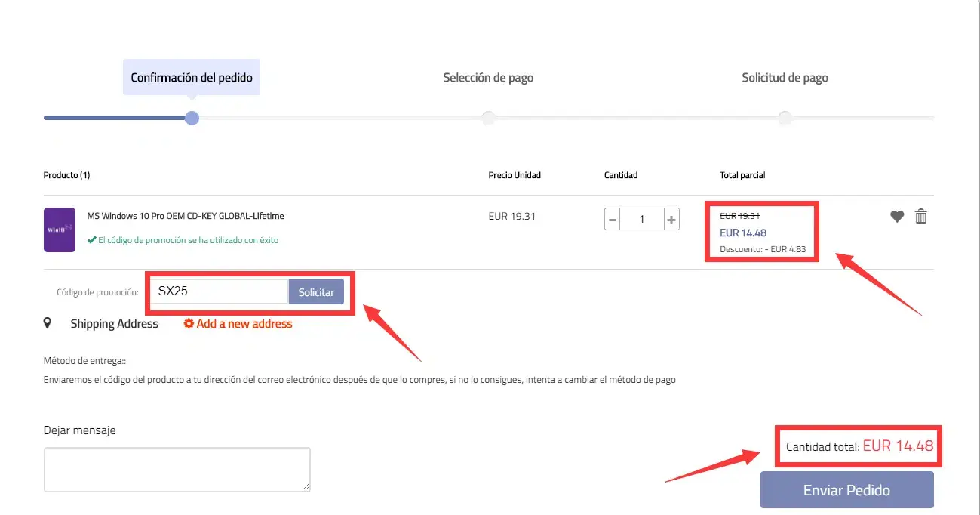This screenshot has width=980, height=515.
Task: Click the Cantidad column header
Action: point(621,175)
